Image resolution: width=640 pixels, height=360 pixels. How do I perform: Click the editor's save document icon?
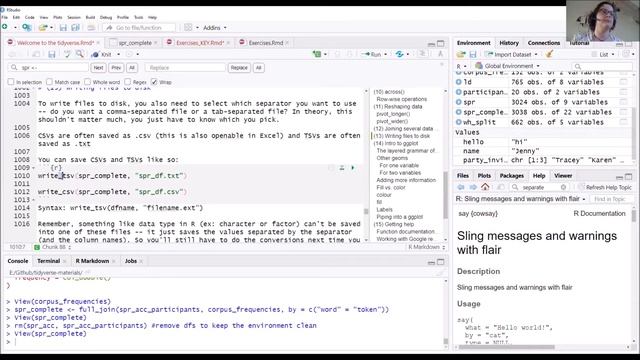[51, 54]
